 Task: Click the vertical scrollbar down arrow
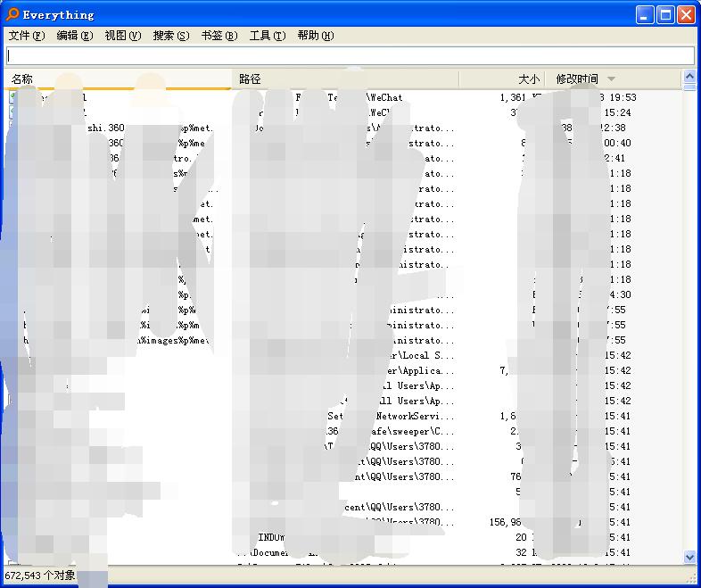pos(689,557)
